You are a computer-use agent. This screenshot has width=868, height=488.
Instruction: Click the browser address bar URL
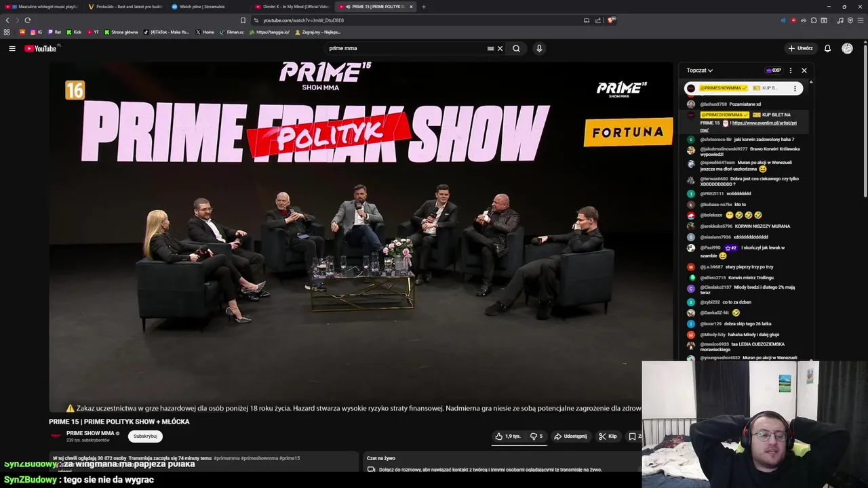304,20
